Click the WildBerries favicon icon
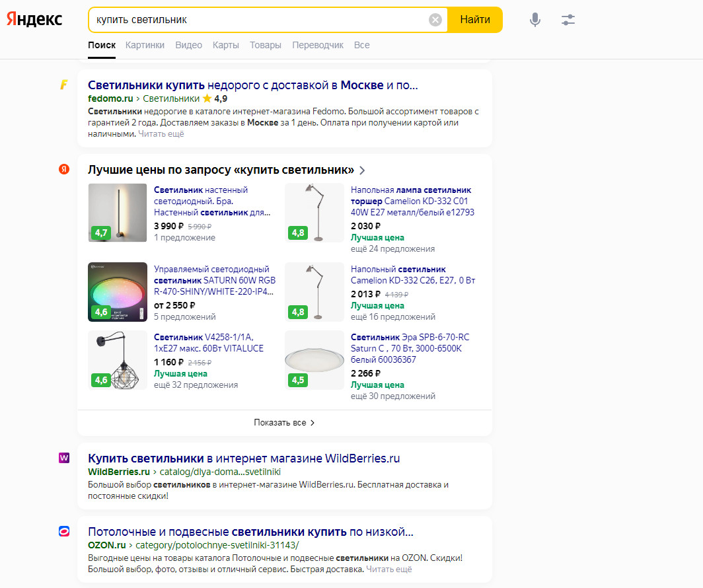This screenshot has width=703, height=588. coord(64,457)
